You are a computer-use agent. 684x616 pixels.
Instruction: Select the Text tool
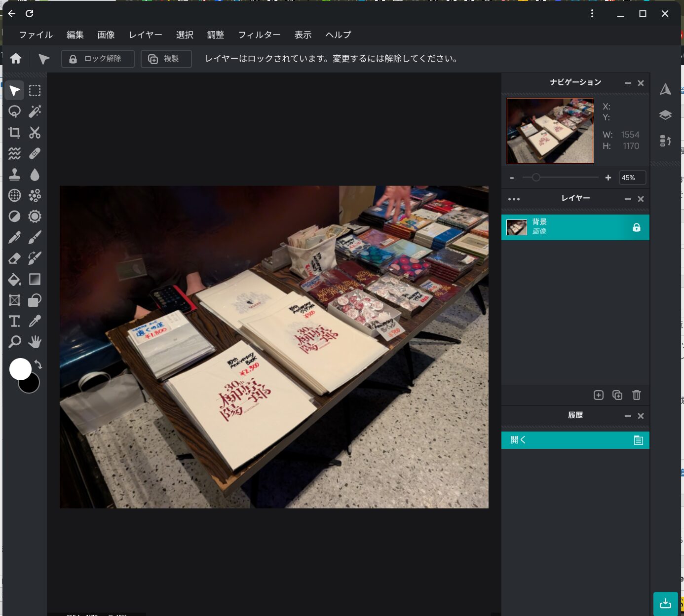14,322
